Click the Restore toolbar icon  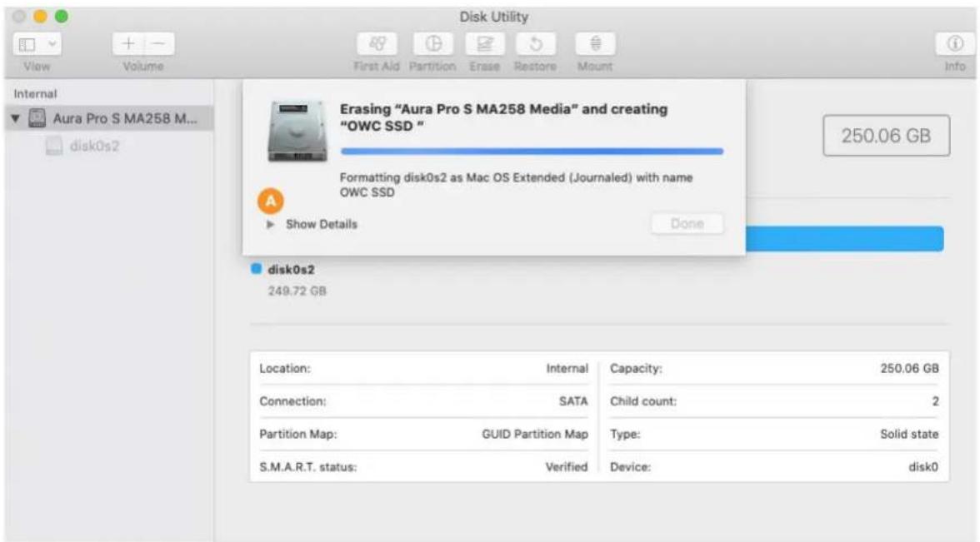535,43
